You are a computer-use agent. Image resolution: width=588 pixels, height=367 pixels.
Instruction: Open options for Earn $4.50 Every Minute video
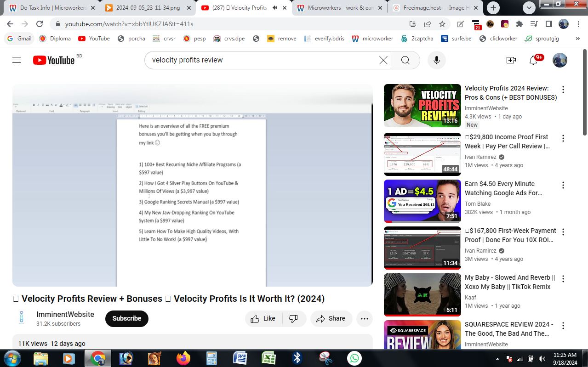pyautogui.click(x=563, y=185)
